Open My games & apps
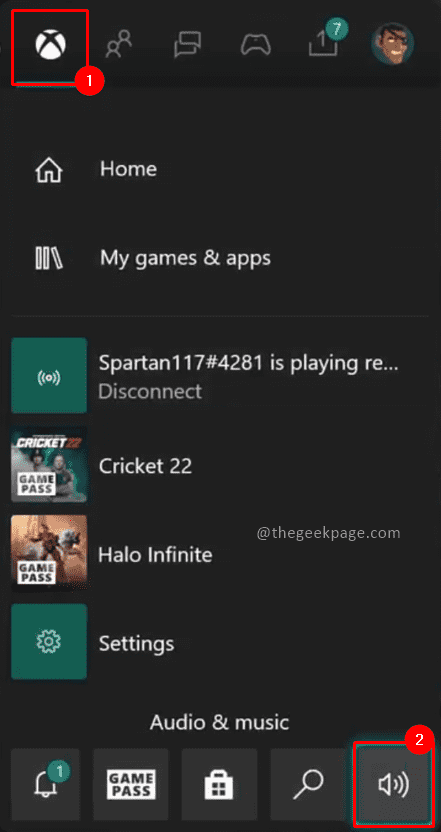Viewport: 441px width, 832px height. (x=185, y=258)
